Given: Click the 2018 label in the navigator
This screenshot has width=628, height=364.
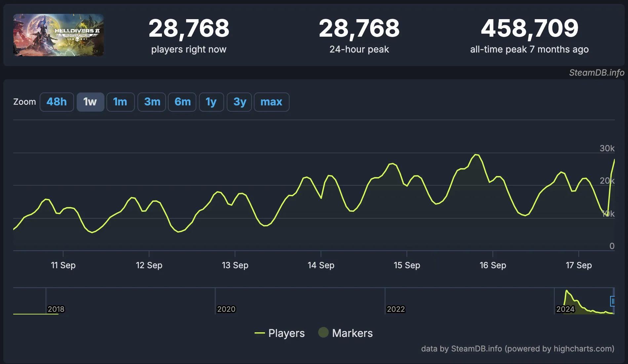Looking at the screenshot, I should (x=56, y=309).
